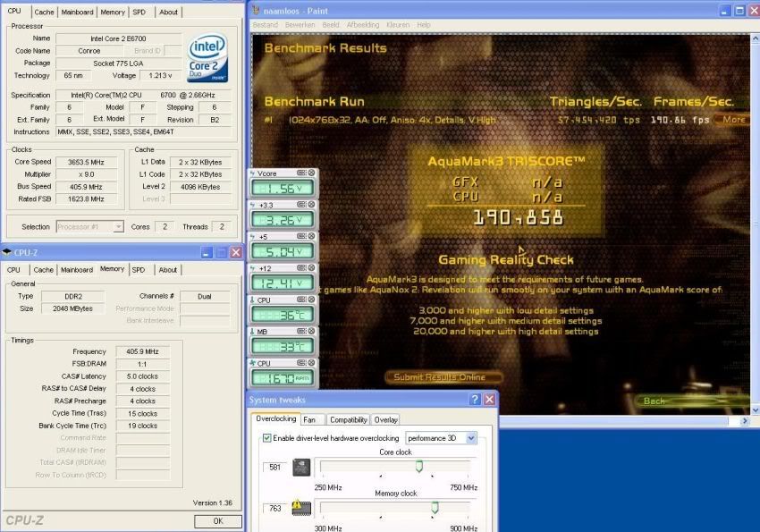760x532 pixels.
Task: Minimize the CPU-Z Memory window
Action: pyautogui.click(x=207, y=252)
